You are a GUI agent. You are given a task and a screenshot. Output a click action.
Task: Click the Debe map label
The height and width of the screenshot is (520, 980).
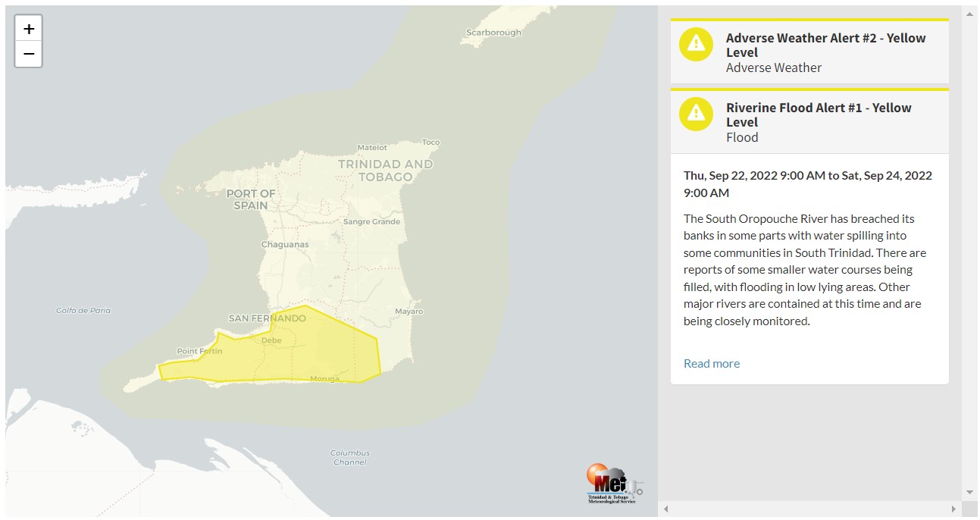point(271,340)
